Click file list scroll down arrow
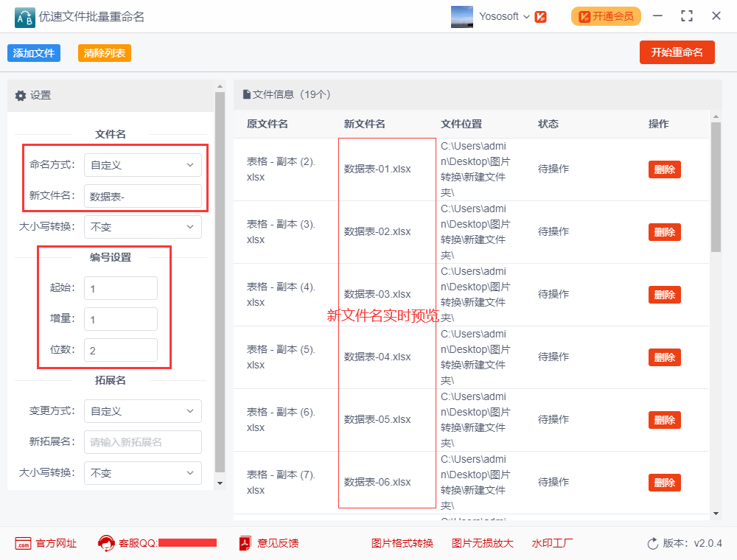This screenshot has height=560, width=737. [x=716, y=514]
